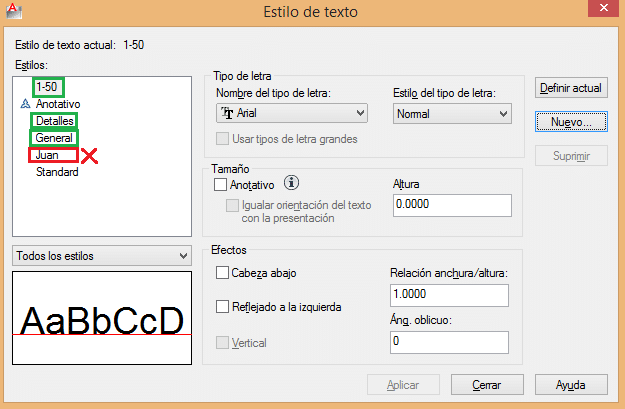This screenshot has width=625, height=409.
Task: Click the Suprimir button
Action: (571, 156)
